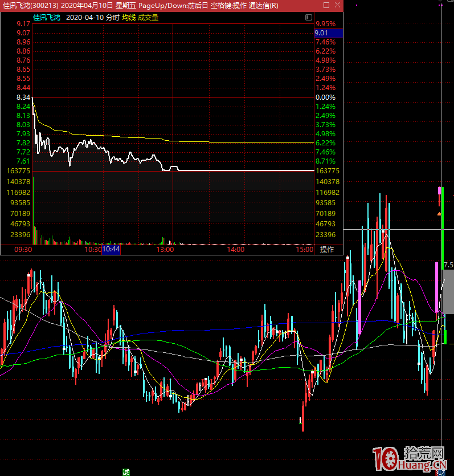Click the 09:30 opening time label
454x476 pixels.
[x=23, y=250]
